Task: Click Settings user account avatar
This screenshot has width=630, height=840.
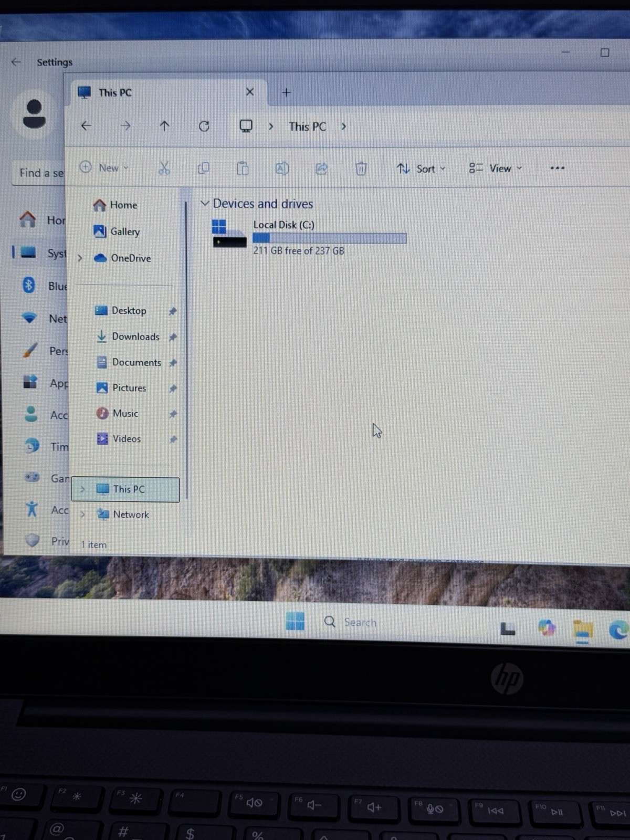Action: pos(34,114)
